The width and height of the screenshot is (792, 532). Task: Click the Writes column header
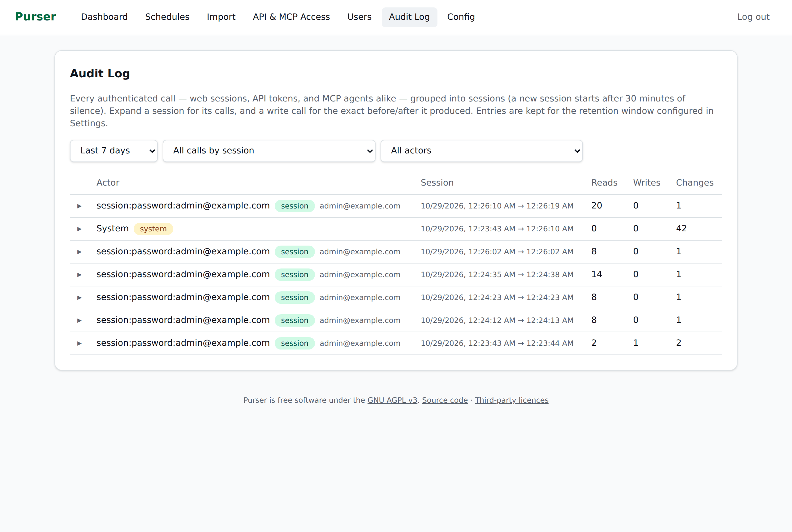click(x=646, y=182)
